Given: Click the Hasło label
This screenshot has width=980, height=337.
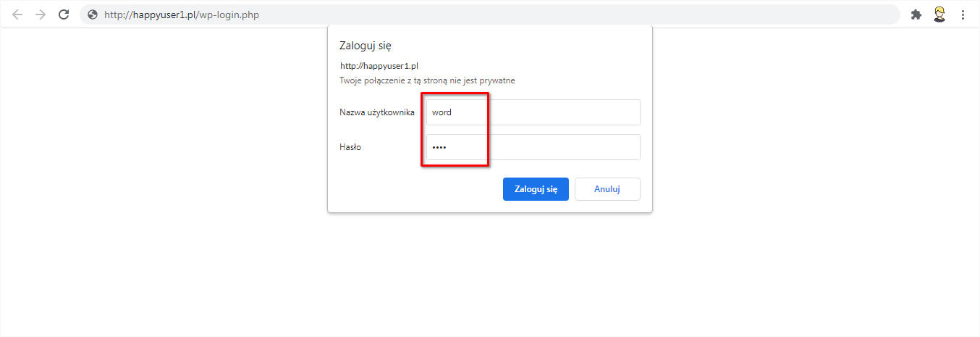Looking at the screenshot, I should click(x=350, y=147).
